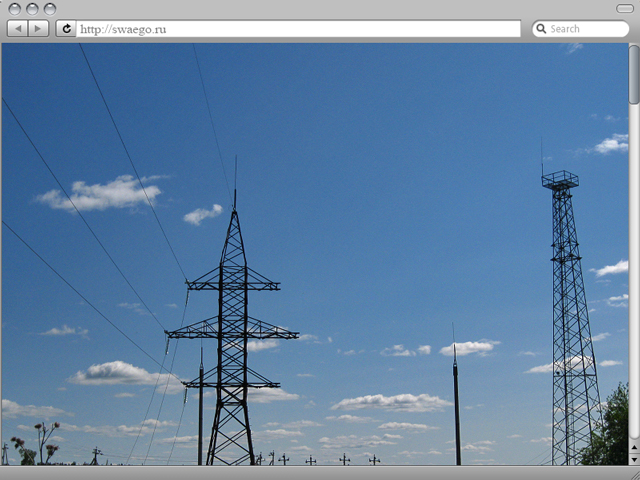Reload the page with the refresh icon
640x480 pixels.
[x=66, y=29]
